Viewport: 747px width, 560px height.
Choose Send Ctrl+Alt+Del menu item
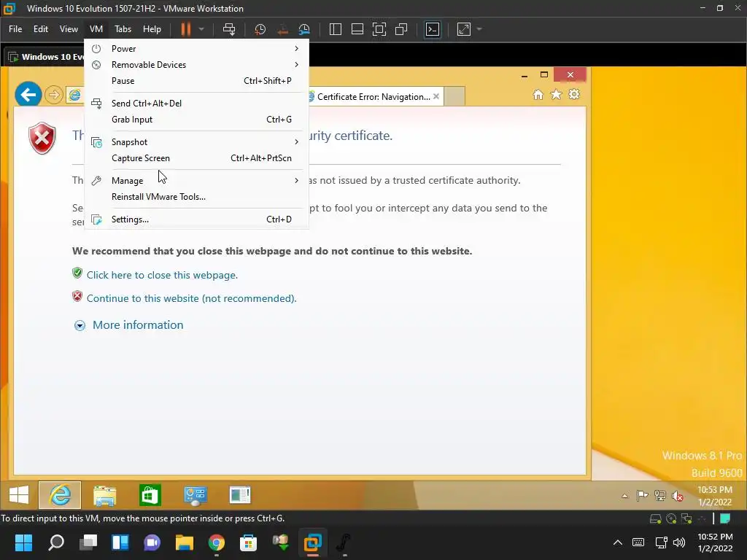(x=196, y=104)
